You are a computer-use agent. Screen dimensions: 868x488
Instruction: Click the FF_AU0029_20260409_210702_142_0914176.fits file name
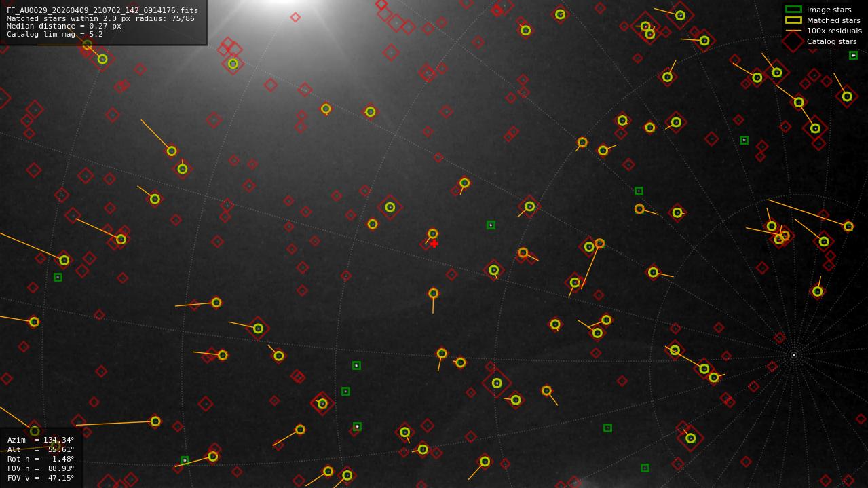click(x=102, y=10)
